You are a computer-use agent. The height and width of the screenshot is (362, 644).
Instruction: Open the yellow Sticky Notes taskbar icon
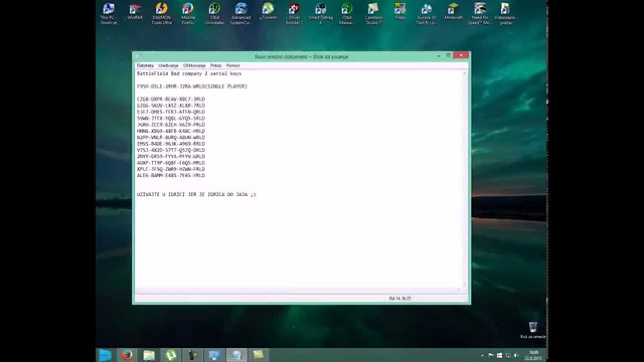pos(258,355)
